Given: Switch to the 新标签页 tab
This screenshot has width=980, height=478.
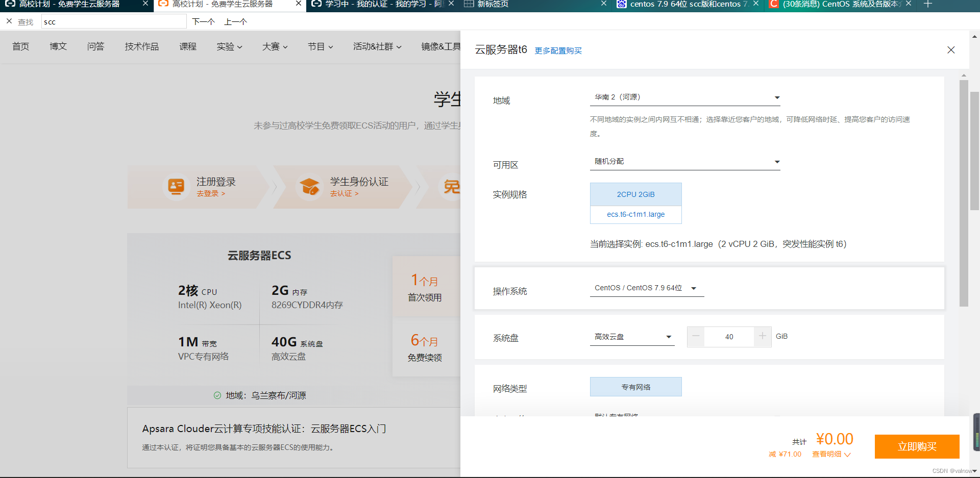Looking at the screenshot, I should (531, 4).
